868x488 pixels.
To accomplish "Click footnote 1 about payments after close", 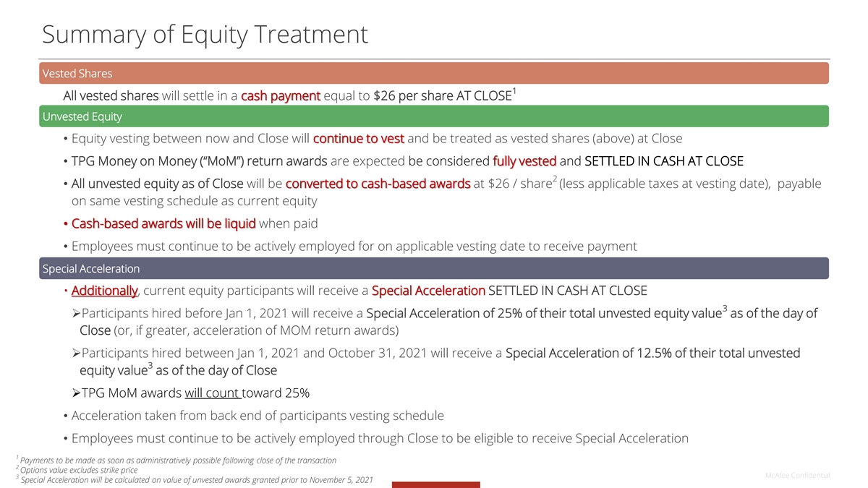I will click(x=178, y=461).
